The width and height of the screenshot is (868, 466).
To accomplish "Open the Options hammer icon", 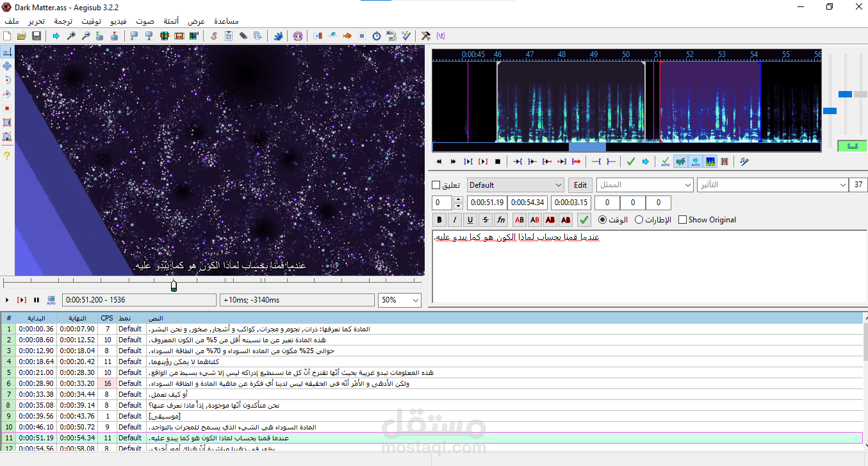I will pyautogui.click(x=426, y=36).
